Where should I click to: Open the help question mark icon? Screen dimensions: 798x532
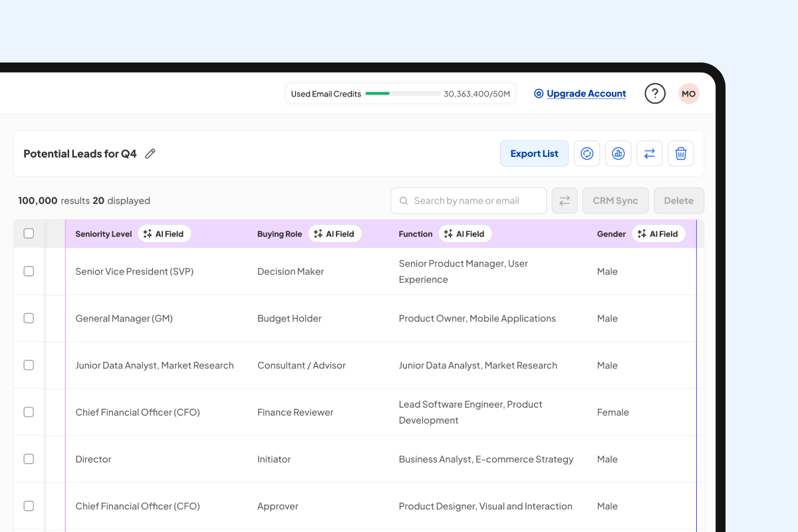pos(655,94)
